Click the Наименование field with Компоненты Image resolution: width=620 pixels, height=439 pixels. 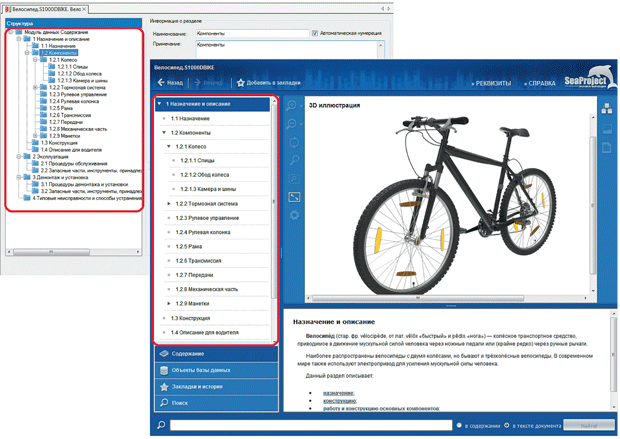(252, 34)
